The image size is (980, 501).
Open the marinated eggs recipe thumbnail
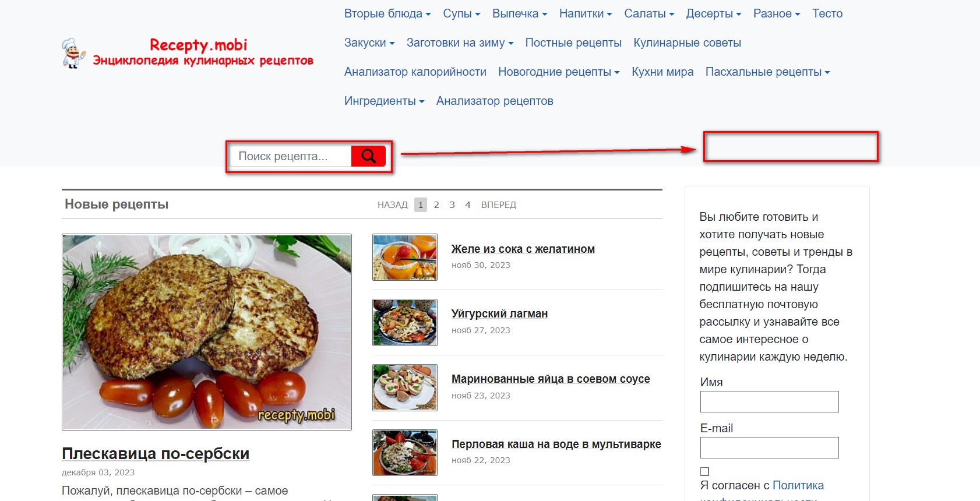[x=405, y=388]
